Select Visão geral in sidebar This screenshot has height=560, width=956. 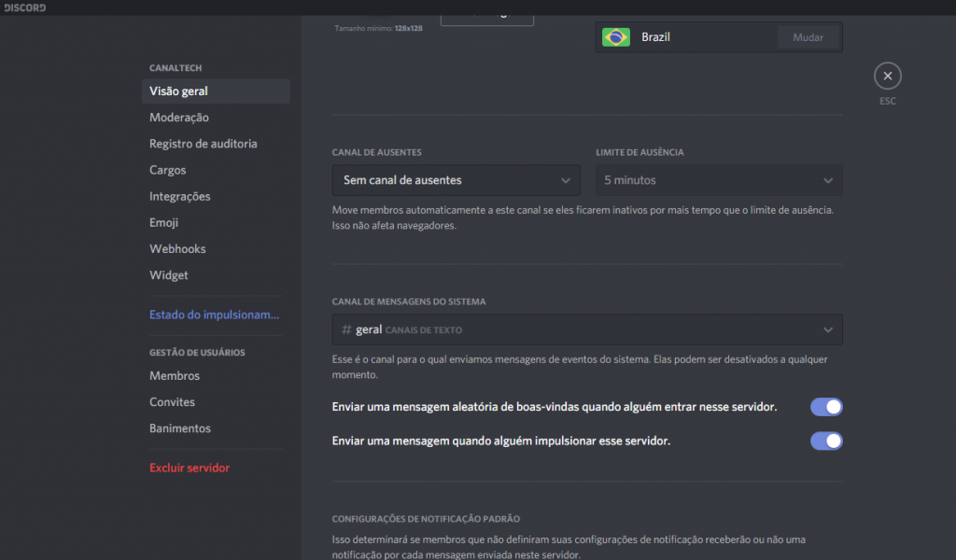click(x=216, y=91)
